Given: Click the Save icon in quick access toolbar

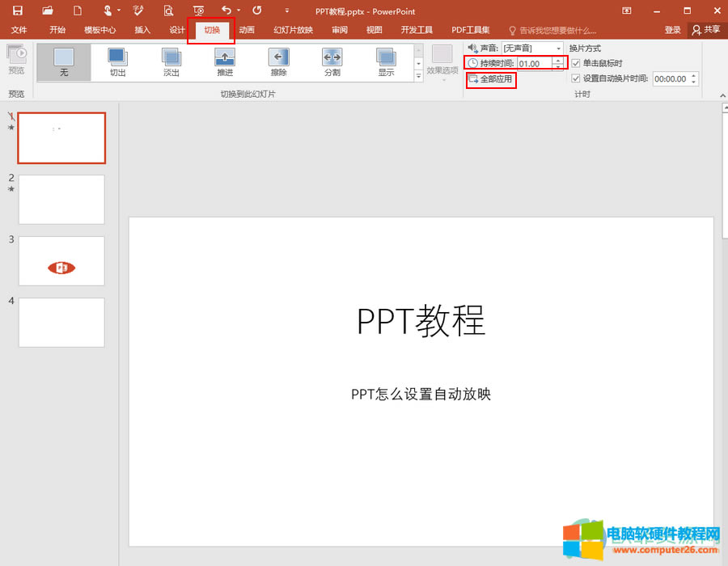Looking at the screenshot, I should (x=16, y=11).
